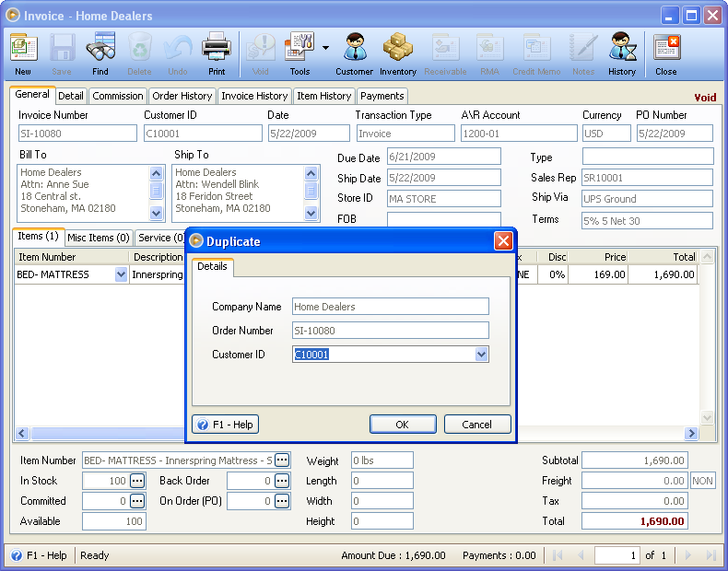Click the record number page field
728x571 pixels.
coord(617,555)
